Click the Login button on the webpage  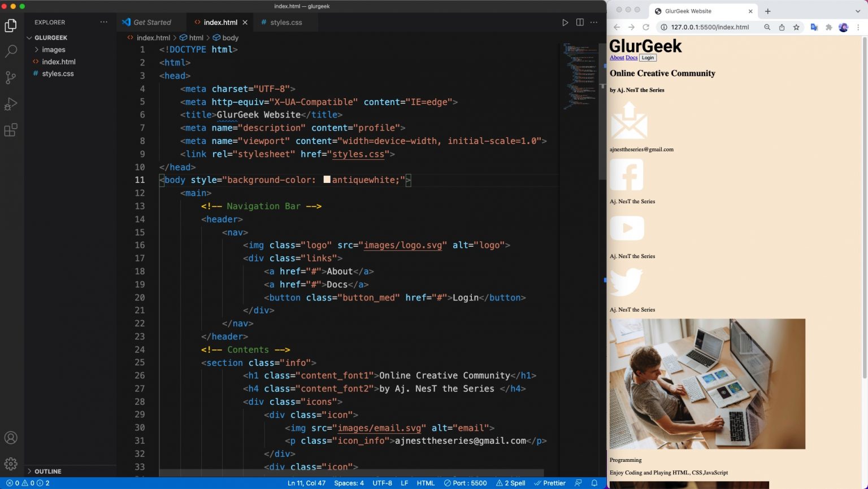tap(648, 58)
